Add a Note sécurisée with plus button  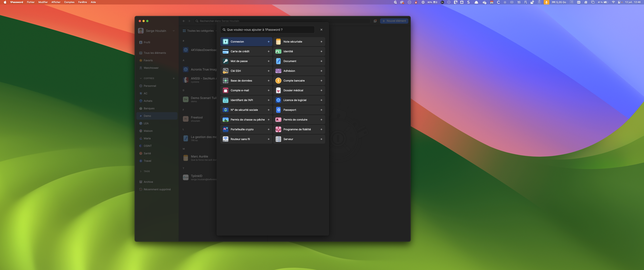321,42
